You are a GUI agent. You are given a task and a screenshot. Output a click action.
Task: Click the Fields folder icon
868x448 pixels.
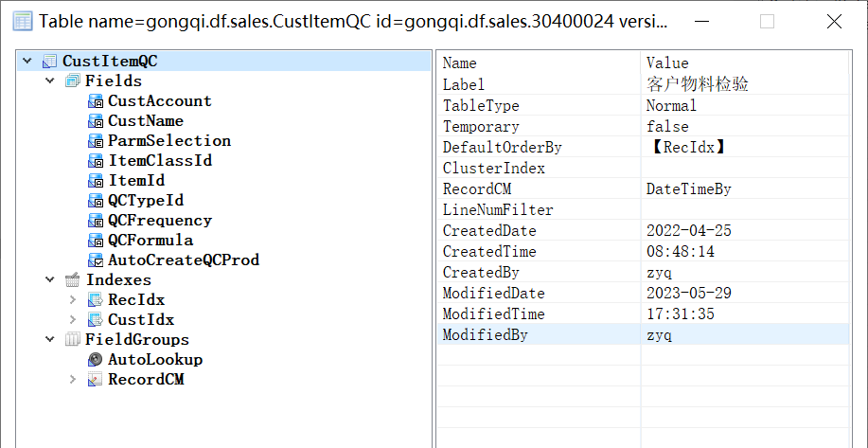(73, 81)
